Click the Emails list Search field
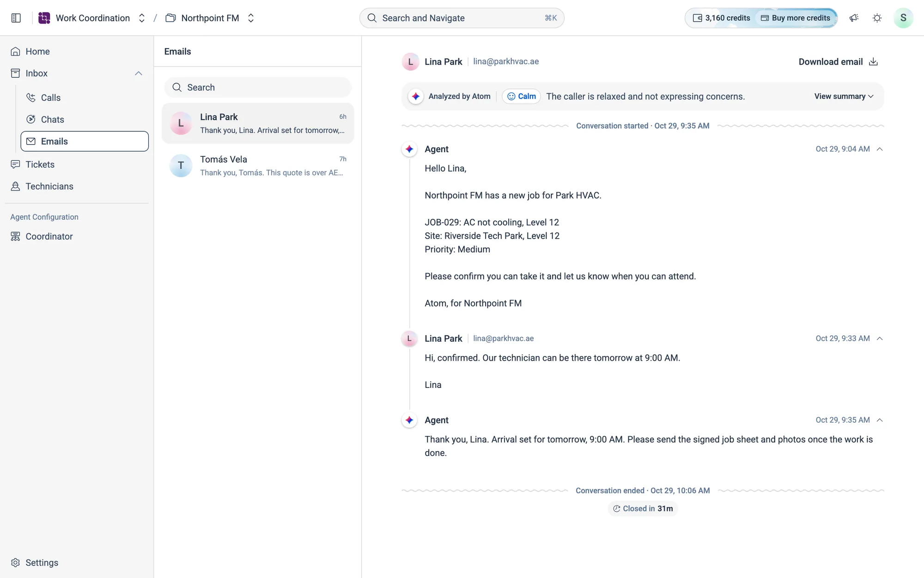 tap(258, 87)
